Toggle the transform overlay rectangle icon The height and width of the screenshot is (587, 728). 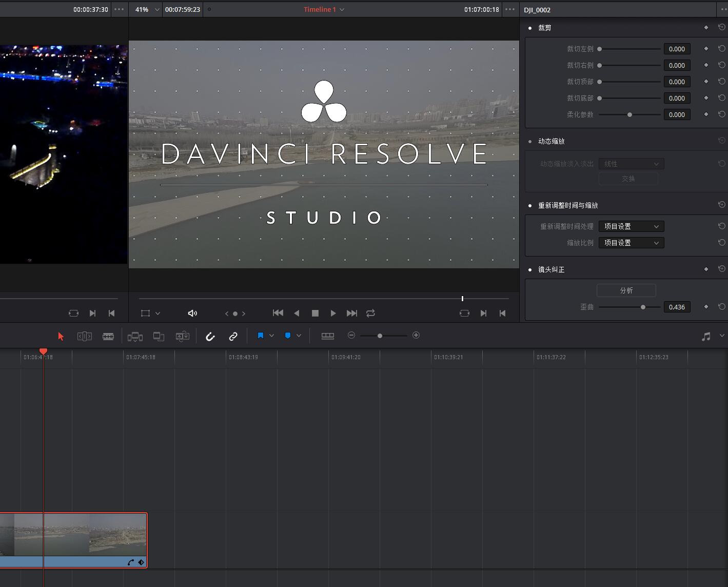coord(146,313)
